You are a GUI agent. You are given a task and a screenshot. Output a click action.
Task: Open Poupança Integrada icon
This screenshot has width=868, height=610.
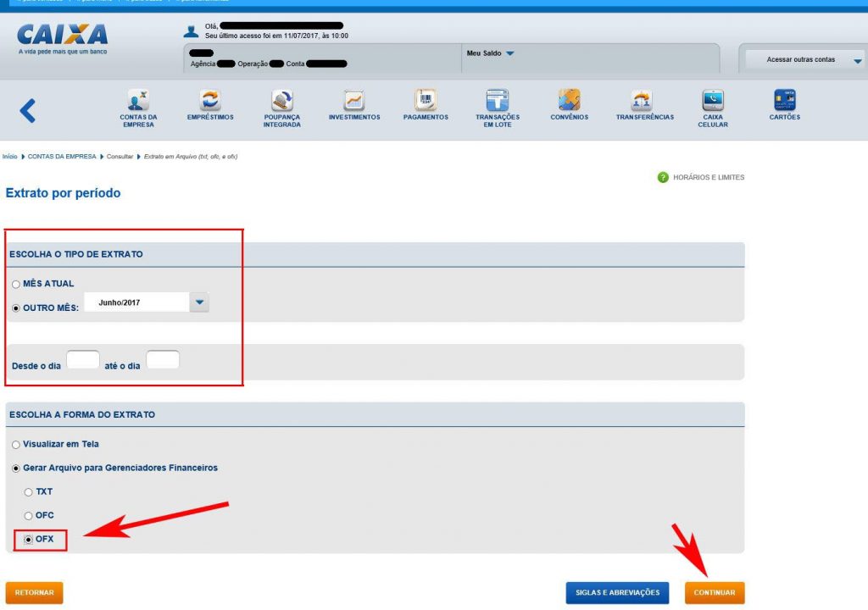tap(282, 100)
